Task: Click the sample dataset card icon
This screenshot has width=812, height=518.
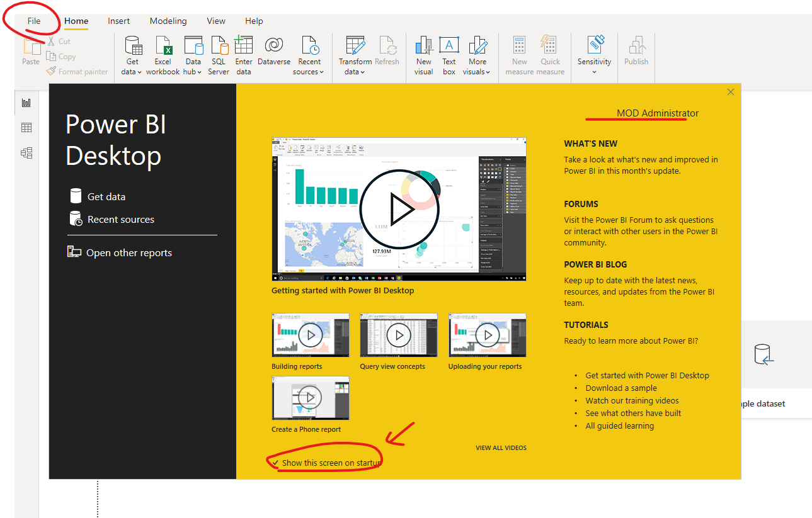Action: 763,355
